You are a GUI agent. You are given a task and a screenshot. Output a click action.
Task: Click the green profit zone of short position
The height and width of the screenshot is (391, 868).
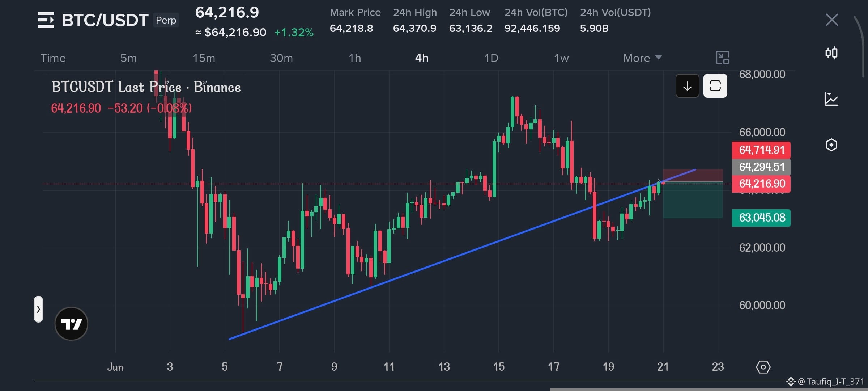(x=693, y=200)
